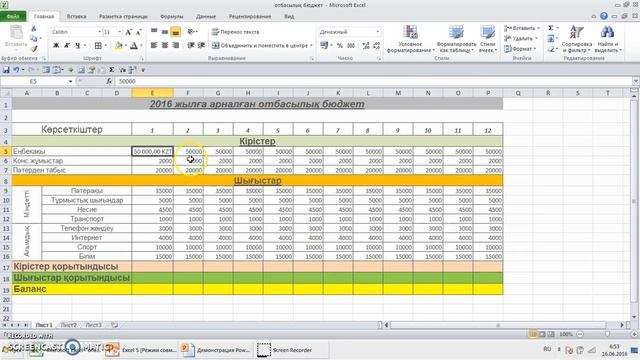Viewport: 640px width, 360px height.
Task: Decrease indent in alignment group
Action: point(191,45)
